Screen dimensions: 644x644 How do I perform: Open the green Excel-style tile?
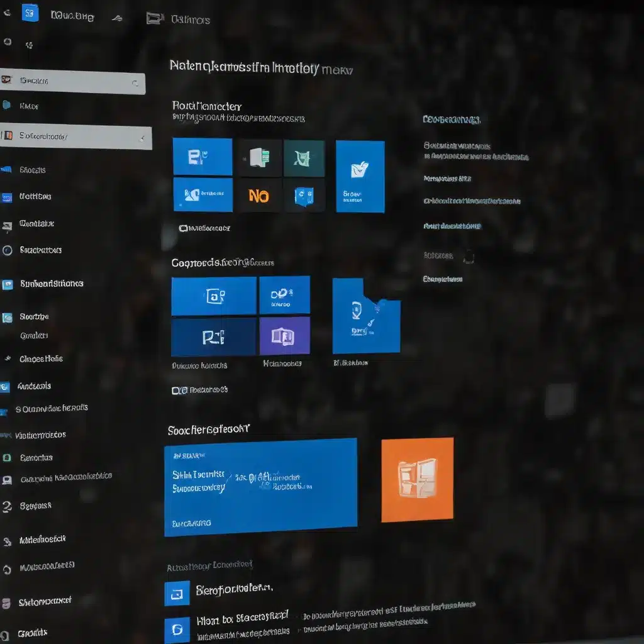(x=304, y=158)
